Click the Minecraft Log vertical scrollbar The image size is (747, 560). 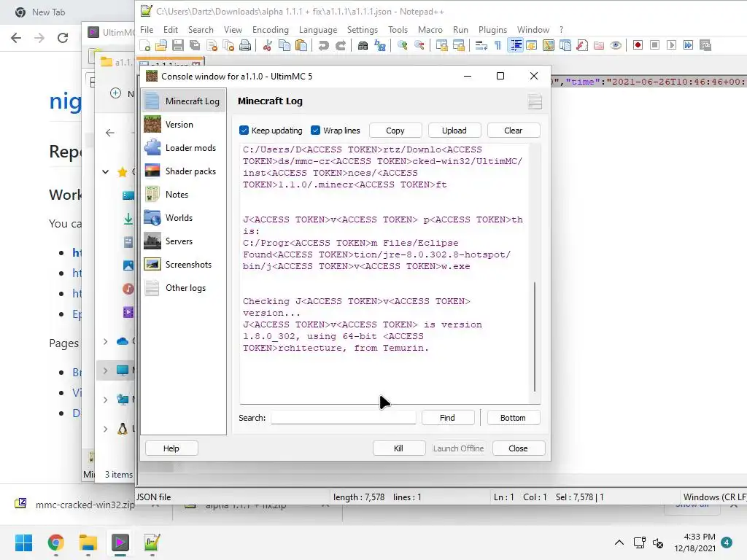[535, 336]
